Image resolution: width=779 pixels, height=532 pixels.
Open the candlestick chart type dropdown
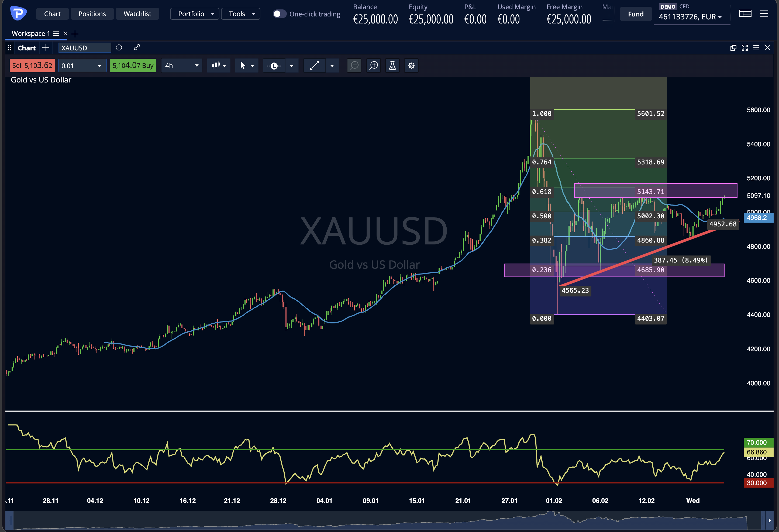click(219, 65)
